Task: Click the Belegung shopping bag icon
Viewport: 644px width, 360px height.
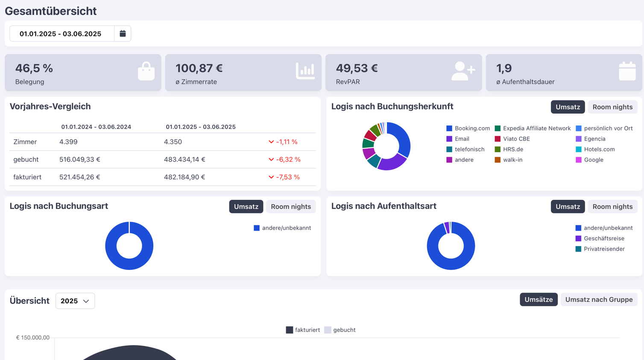Action: [x=146, y=71]
